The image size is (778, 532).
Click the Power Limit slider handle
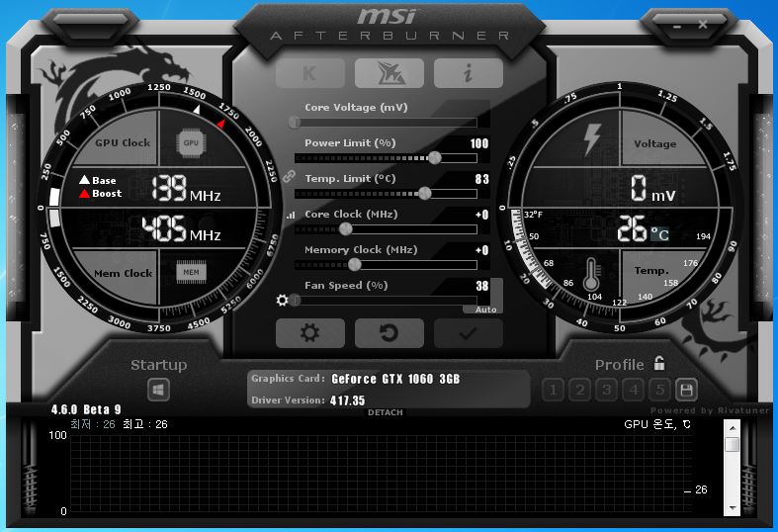[x=435, y=158]
